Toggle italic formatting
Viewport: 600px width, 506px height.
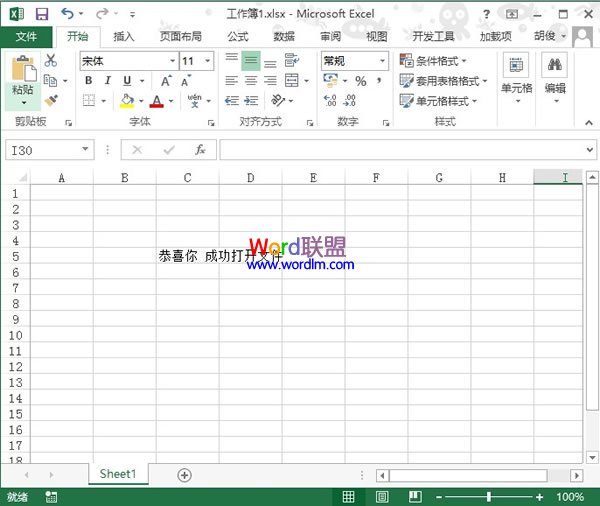point(108,80)
